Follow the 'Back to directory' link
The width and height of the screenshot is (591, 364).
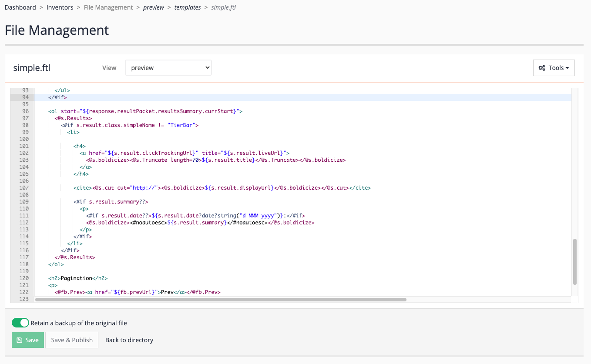pyautogui.click(x=129, y=340)
